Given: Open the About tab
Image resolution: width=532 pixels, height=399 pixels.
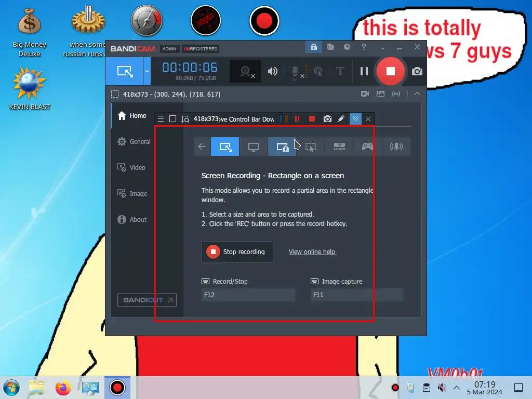Looking at the screenshot, I should [132, 220].
